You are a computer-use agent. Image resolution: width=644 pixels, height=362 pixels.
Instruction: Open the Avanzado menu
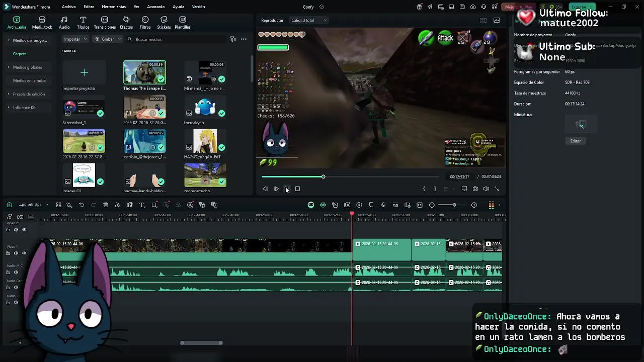coord(156,7)
